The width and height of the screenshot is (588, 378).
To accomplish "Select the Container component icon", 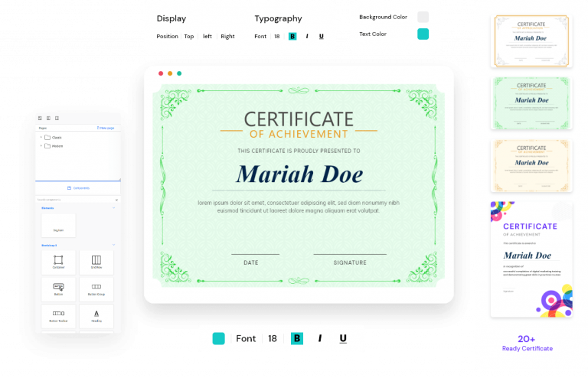I will (x=58, y=261).
